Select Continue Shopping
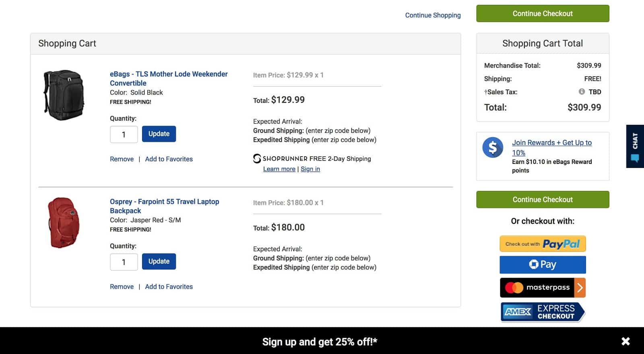The width and height of the screenshot is (644, 354). [433, 15]
